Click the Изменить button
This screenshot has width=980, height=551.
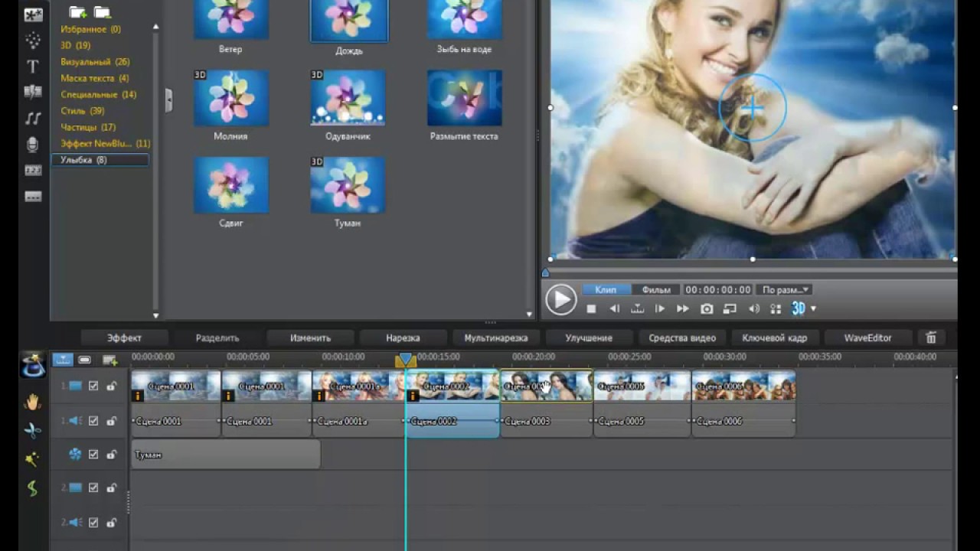(310, 337)
